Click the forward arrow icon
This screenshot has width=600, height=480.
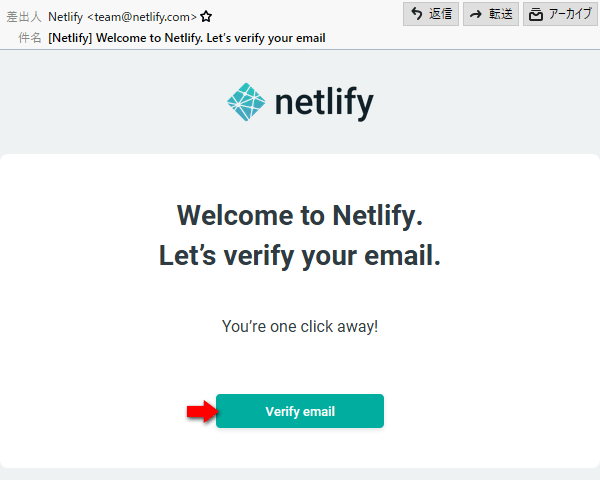pos(476,14)
